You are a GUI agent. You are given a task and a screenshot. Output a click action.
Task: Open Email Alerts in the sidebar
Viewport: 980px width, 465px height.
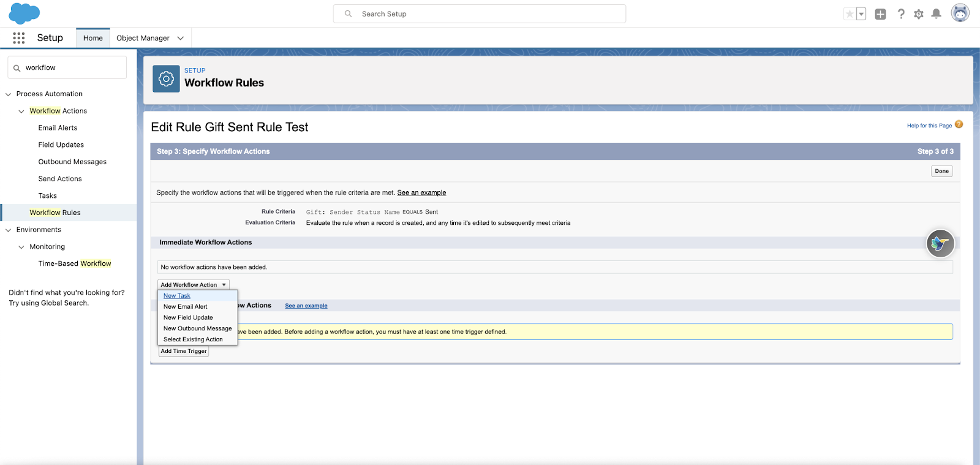pyautogui.click(x=58, y=128)
